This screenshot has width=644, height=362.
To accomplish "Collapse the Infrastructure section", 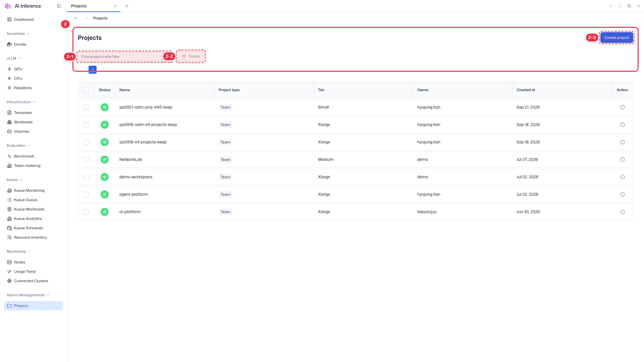I will coord(21,102).
